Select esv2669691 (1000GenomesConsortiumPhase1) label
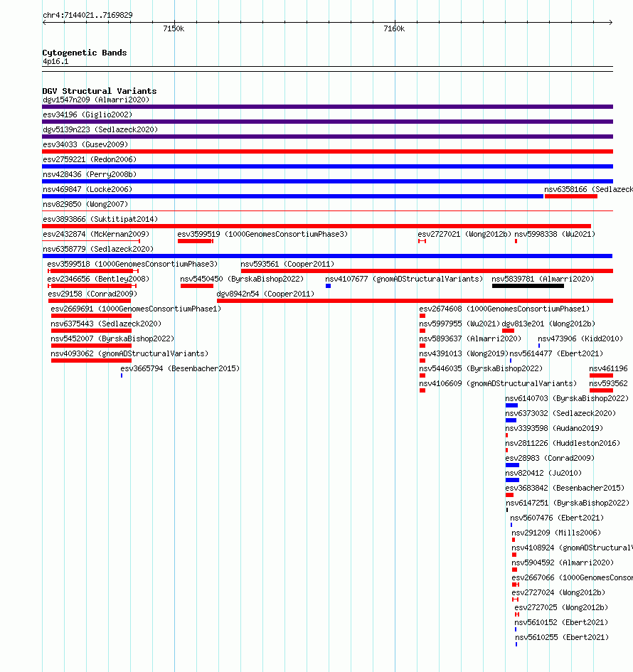 click(136, 309)
